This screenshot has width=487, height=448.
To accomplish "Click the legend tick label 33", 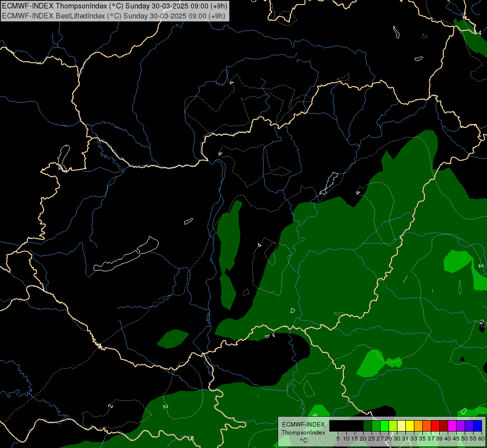I will (x=414, y=439).
